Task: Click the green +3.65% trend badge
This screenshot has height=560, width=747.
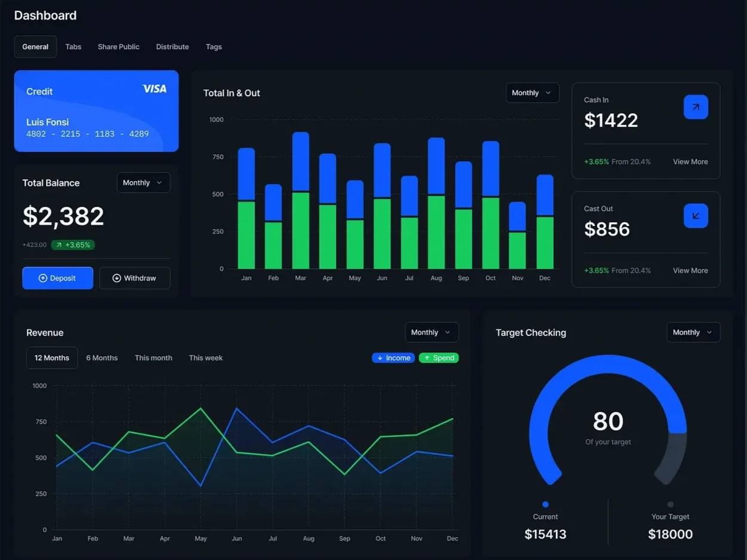Action: [x=73, y=244]
